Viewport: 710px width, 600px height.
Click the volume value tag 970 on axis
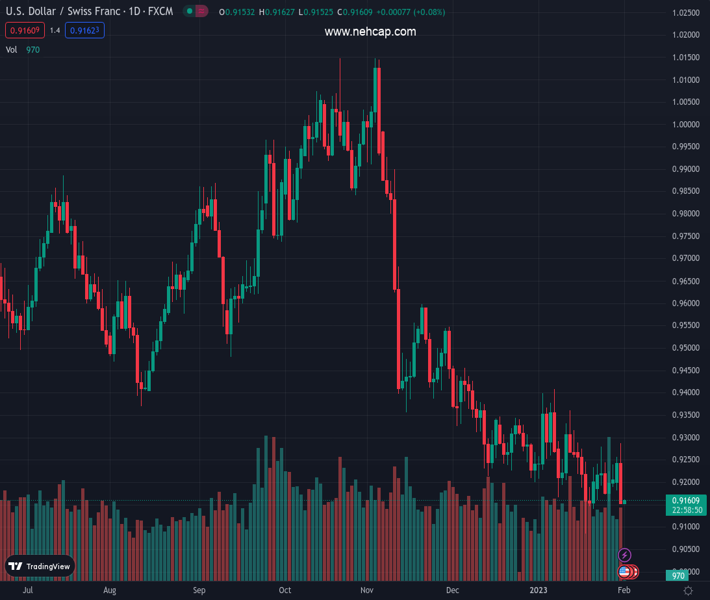click(x=678, y=576)
